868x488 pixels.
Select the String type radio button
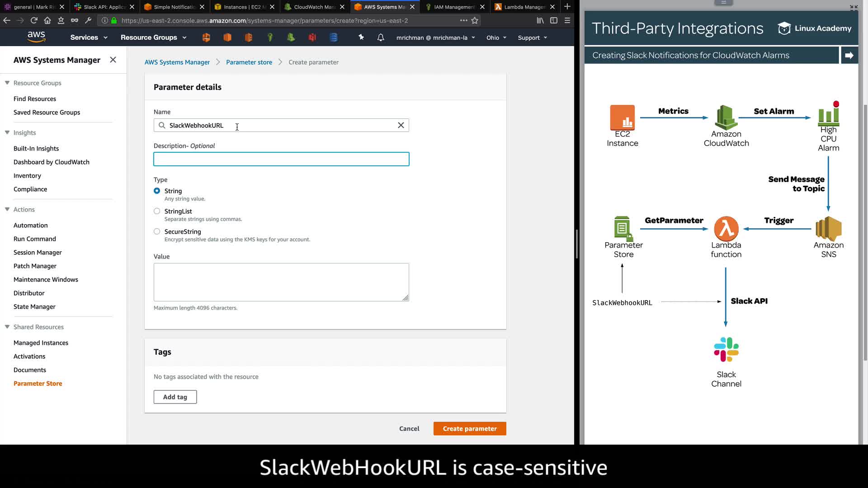(x=157, y=191)
